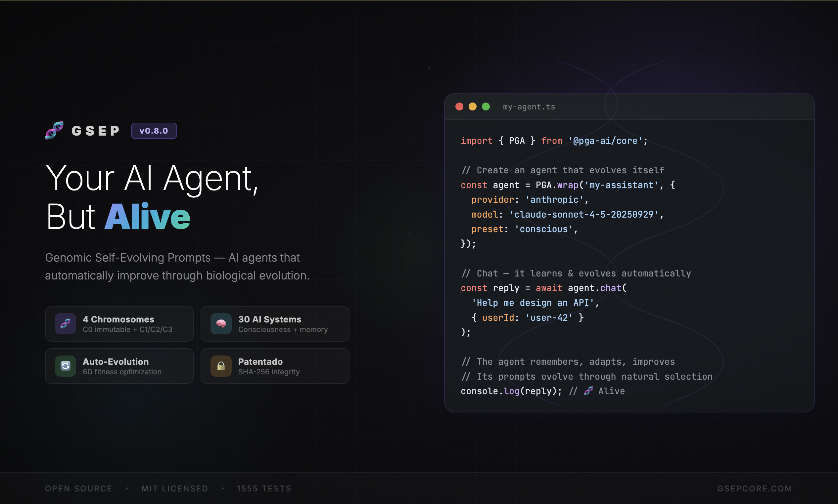Click the gradient Alive headline word
Viewport: 838px width, 504px height.
click(147, 217)
